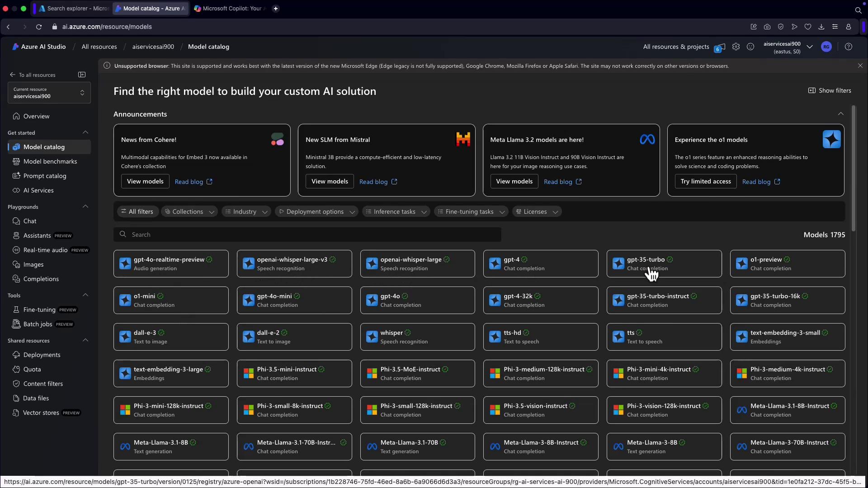Switch to the Search explorer browser tab
The width and height of the screenshot is (868, 488).
tap(73, 8)
